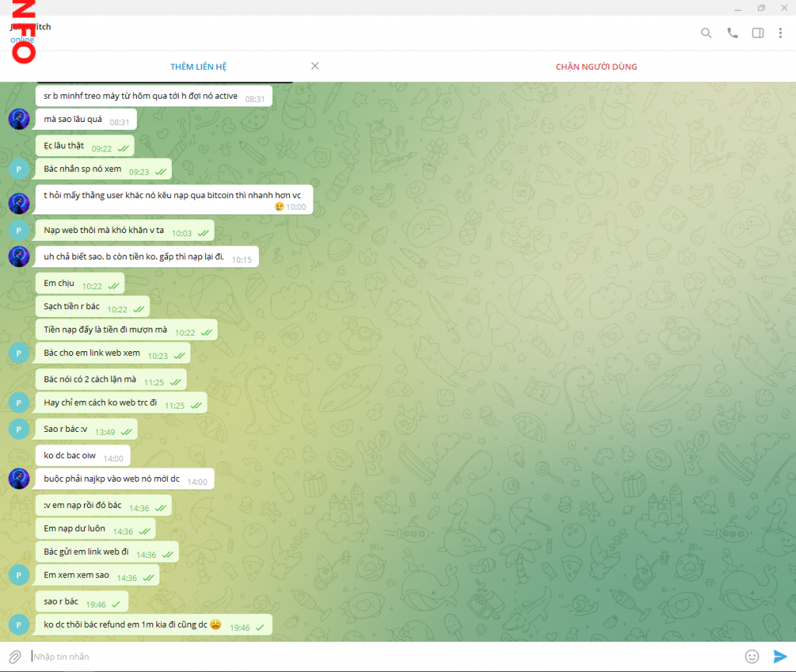Open the three-dot more options menu
Image resolution: width=796 pixels, height=672 pixels.
(780, 33)
